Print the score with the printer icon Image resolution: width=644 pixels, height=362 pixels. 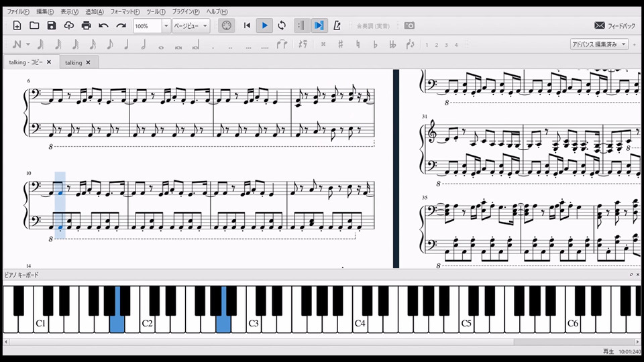click(x=87, y=25)
